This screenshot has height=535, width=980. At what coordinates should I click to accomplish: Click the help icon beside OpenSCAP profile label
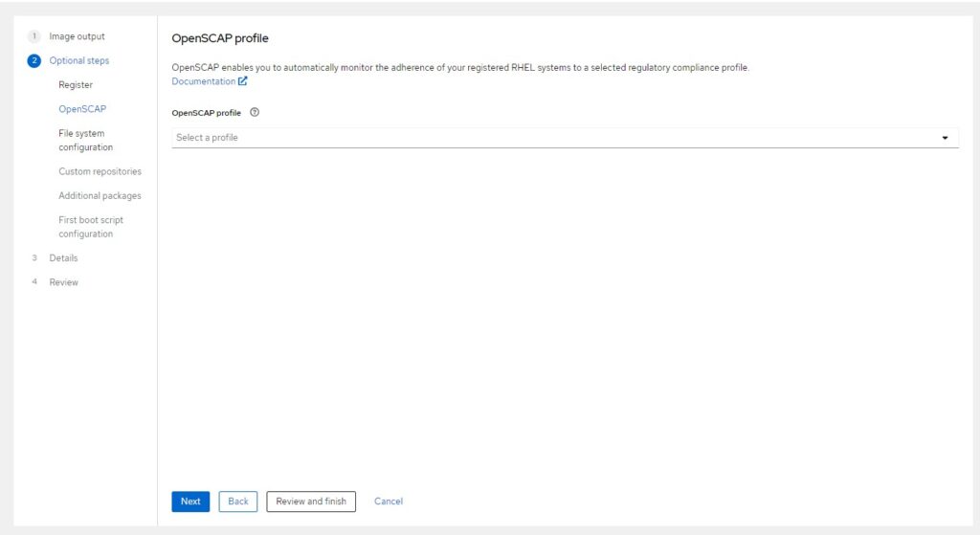pyautogui.click(x=255, y=113)
